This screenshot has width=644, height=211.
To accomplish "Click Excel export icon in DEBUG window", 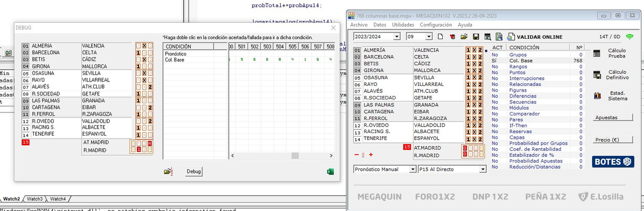I will pyautogui.click(x=331, y=172).
